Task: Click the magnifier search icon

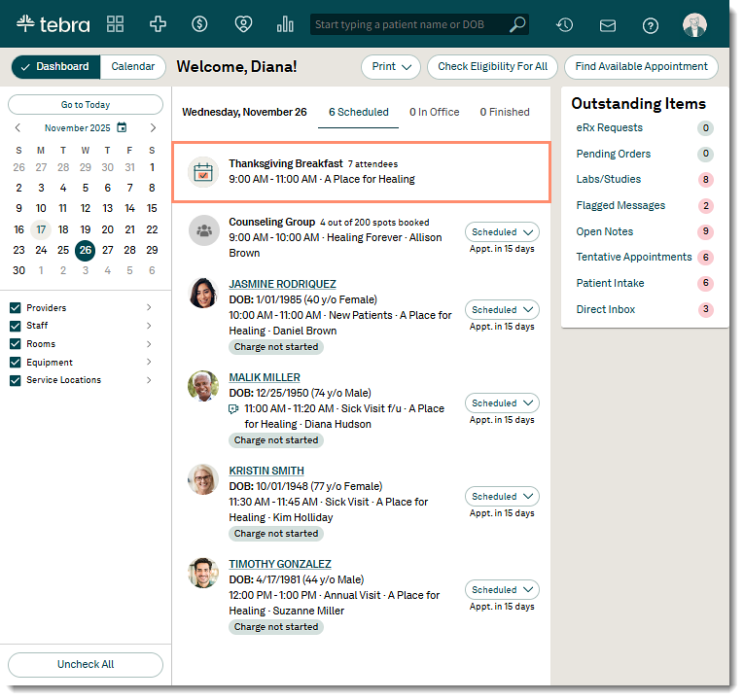Action: pos(517,24)
